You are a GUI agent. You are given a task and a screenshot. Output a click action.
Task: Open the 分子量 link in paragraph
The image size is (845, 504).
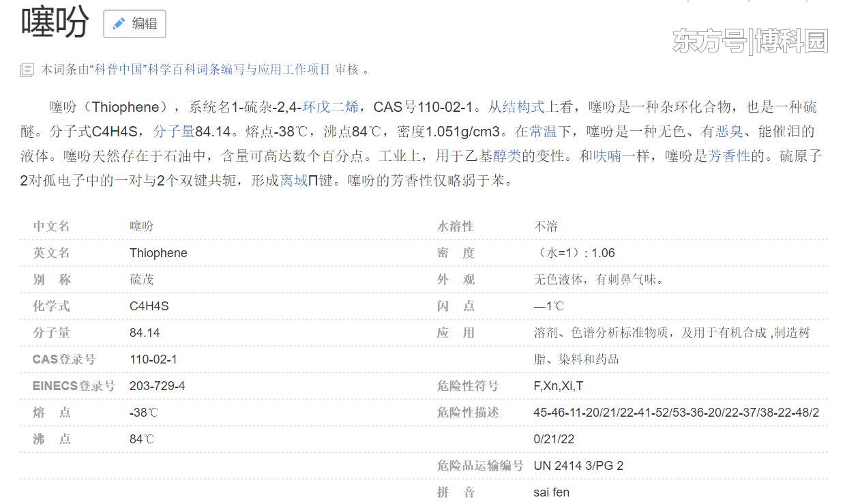click(174, 132)
